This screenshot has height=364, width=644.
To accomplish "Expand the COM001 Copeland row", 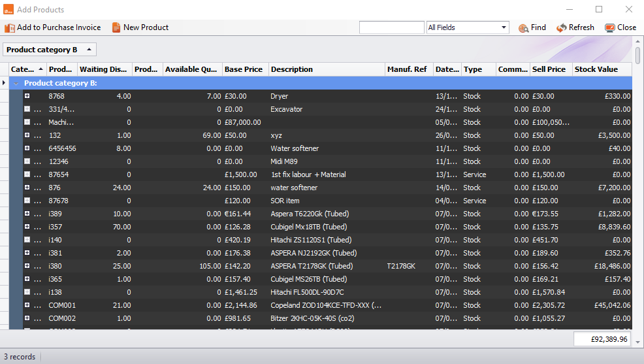I will pos(27,305).
